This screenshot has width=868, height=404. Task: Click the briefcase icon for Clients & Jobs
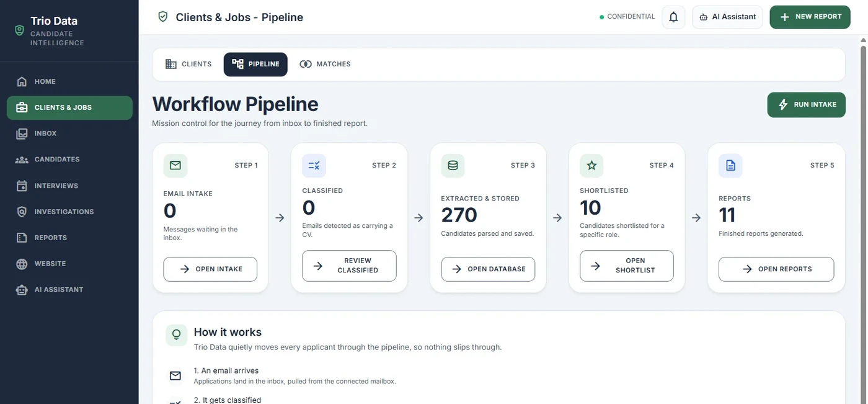[22, 107]
